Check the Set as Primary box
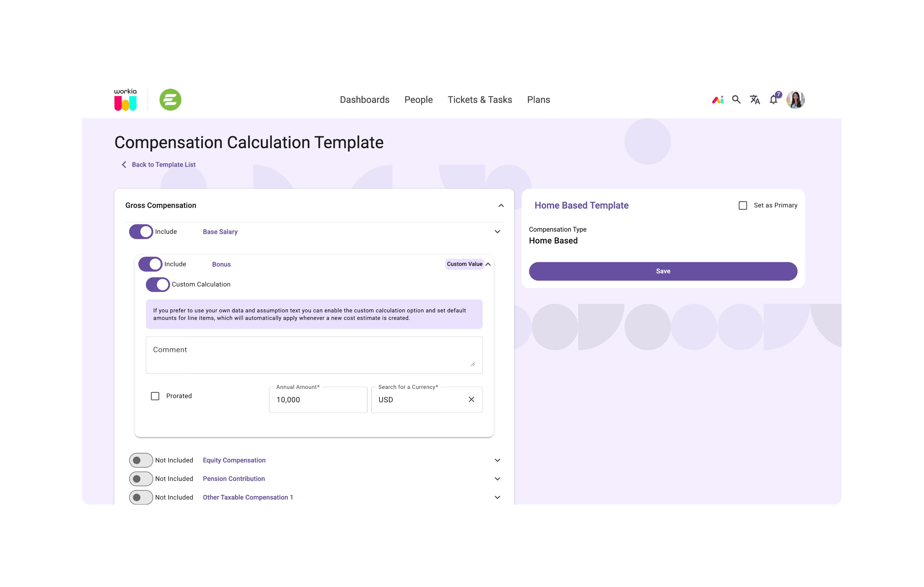Image resolution: width=924 pixels, height=587 pixels. [743, 205]
